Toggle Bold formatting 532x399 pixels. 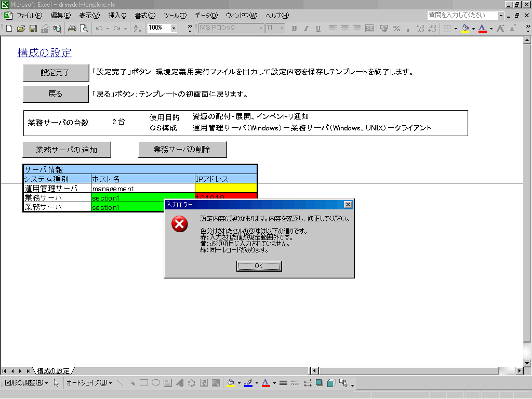[x=294, y=29]
